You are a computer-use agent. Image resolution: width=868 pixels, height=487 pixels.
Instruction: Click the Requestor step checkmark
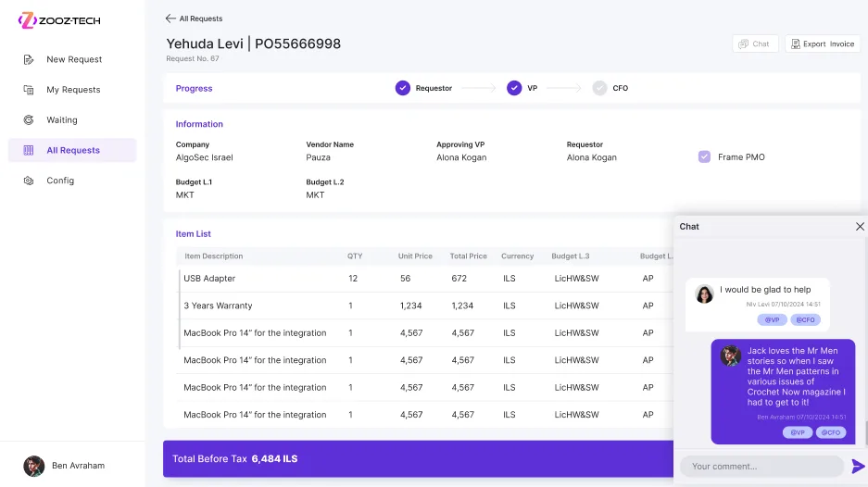click(x=402, y=88)
